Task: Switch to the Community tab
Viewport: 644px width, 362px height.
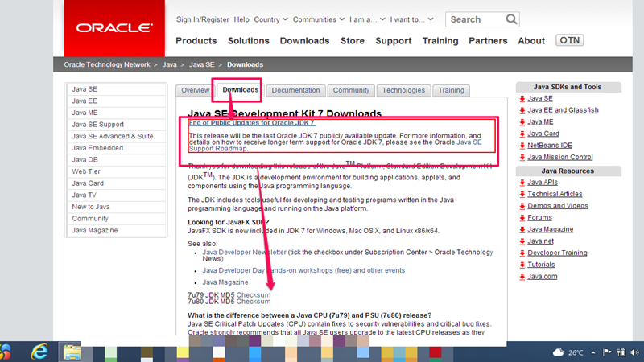Action: (x=351, y=90)
